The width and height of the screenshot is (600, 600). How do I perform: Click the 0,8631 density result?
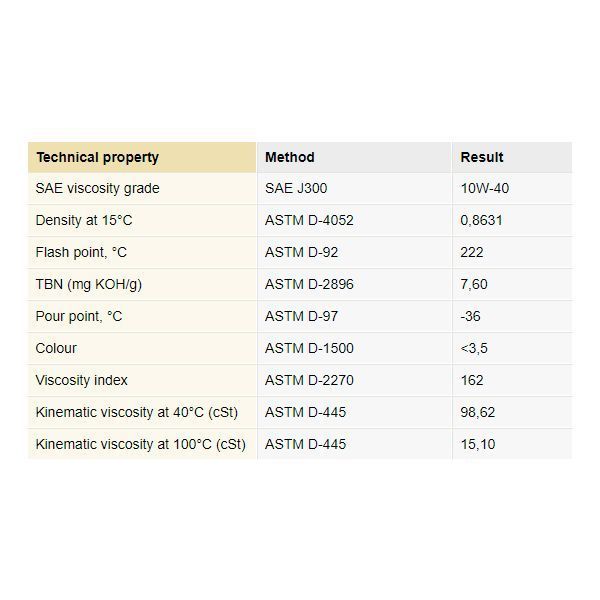point(481,220)
